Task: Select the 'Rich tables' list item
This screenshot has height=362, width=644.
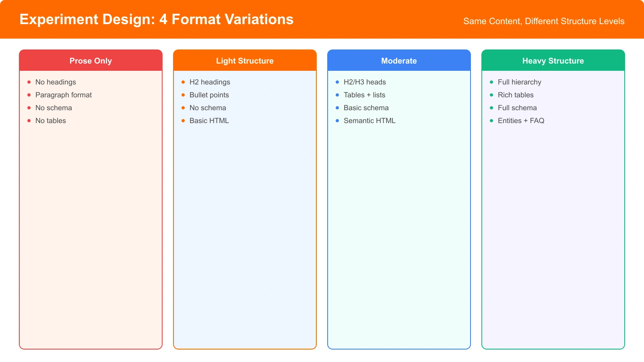Action: tap(516, 95)
